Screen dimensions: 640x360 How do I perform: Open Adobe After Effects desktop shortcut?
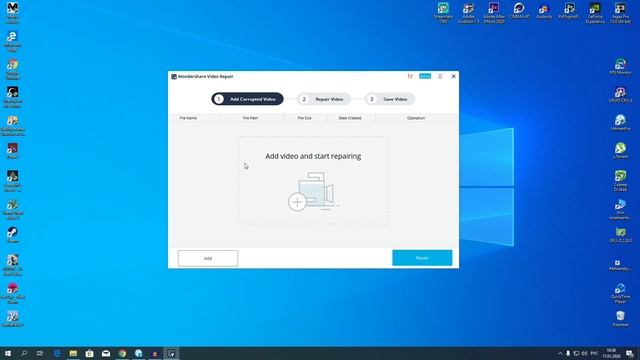tap(494, 12)
